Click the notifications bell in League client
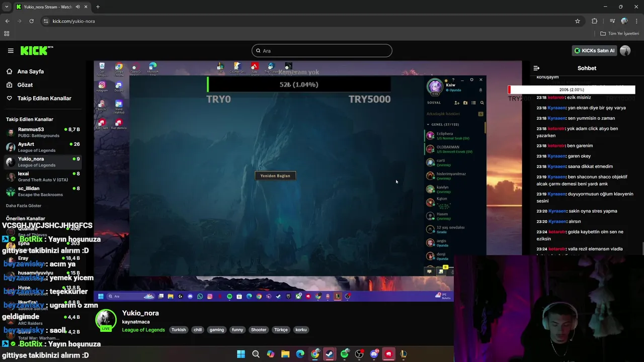Image resolution: width=644 pixels, height=362 pixels. coord(480,90)
